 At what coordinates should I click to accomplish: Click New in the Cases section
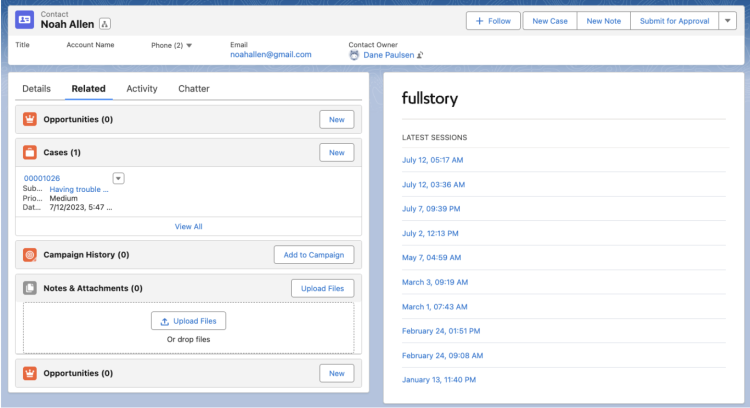[337, 153]
